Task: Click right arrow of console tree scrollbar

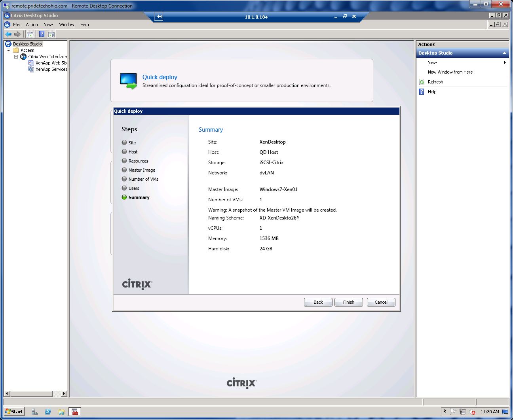Action: coord(65,394)
